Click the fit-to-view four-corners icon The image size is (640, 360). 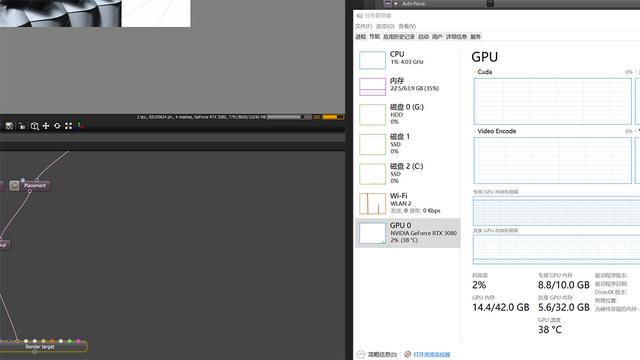(x=69, y=126)
